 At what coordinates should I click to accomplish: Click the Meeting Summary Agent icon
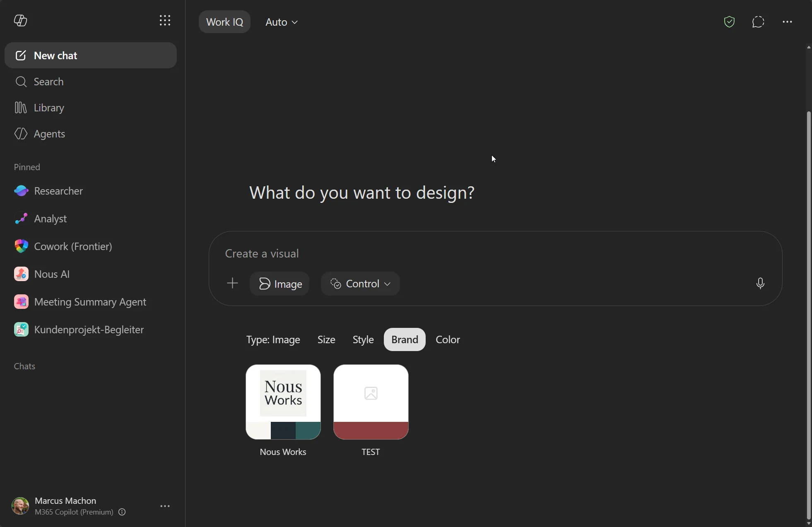click(x=21, y=302)
